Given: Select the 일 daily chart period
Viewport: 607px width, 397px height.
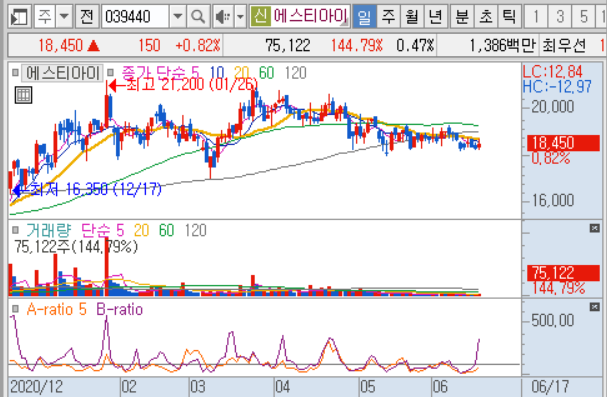Looking at the screenshot, I should coord(364,17).
